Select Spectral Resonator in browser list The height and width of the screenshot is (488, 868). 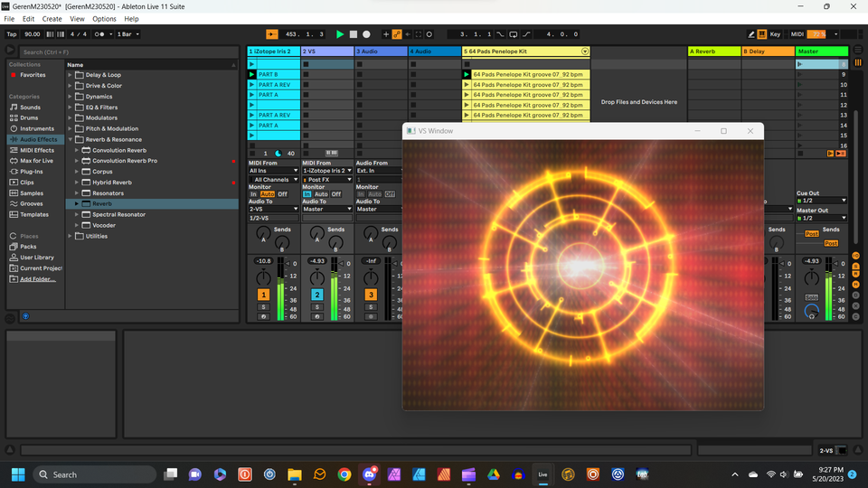[x=118, y=214]
